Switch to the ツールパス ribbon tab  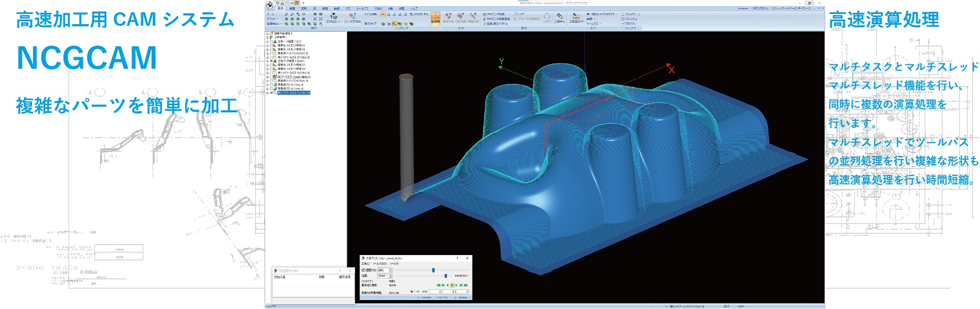tap(363, 8)
